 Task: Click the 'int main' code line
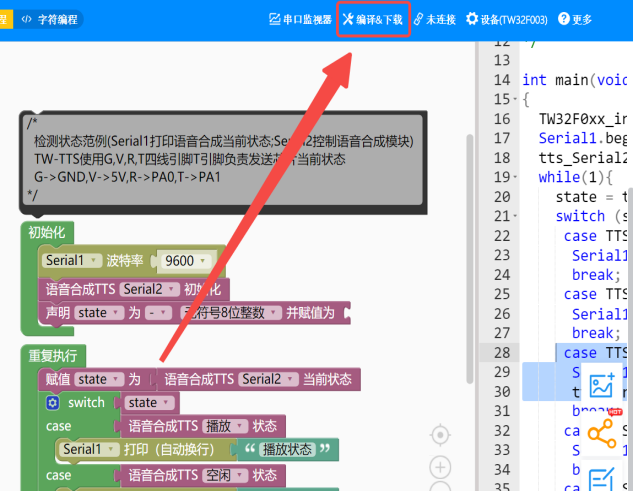[575, 80]
